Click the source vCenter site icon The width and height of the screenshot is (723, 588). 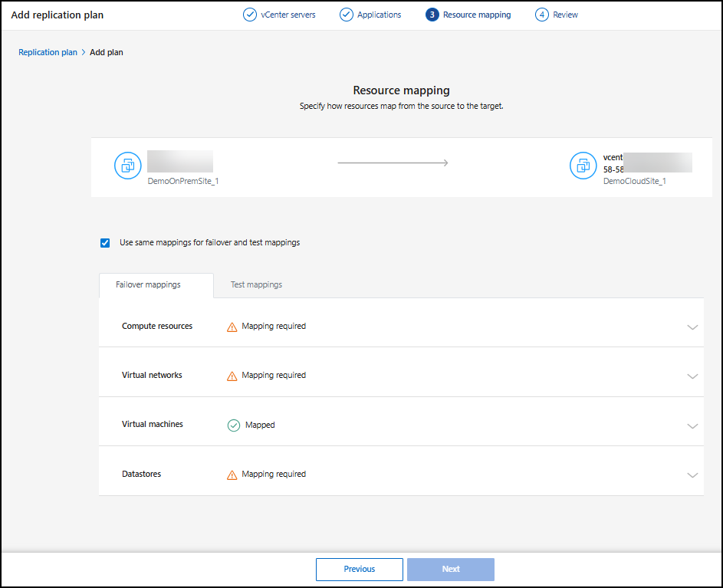pyautogui.click(x=127, y=166)
